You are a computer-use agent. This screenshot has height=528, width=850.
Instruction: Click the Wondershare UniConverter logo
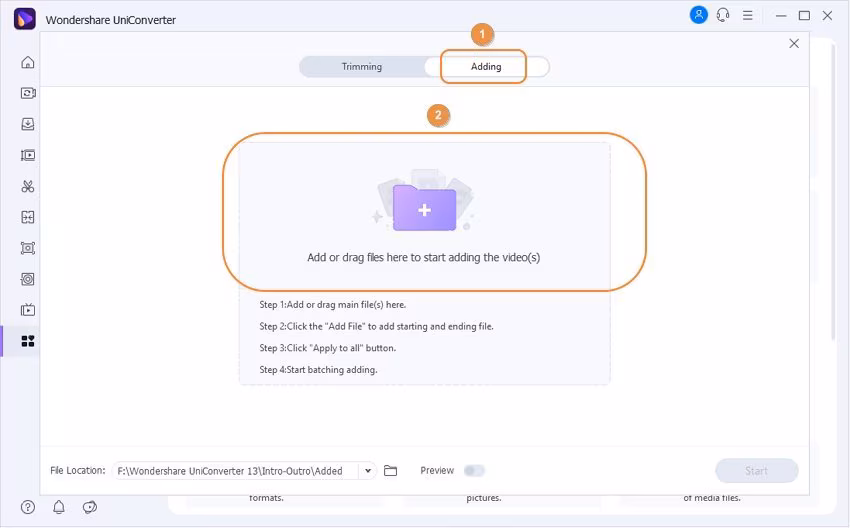pyautogui.click(x=24, y=20)
